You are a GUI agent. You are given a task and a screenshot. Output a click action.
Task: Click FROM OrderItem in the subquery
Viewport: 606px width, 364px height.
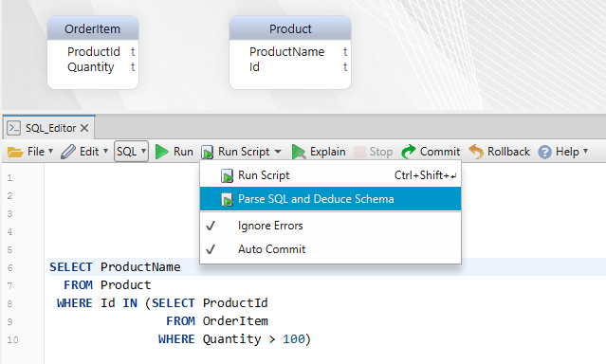(x=217, y=321)
